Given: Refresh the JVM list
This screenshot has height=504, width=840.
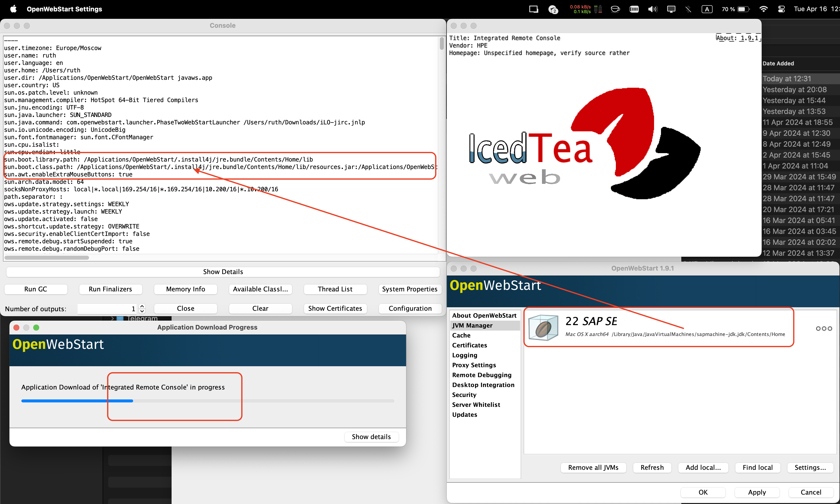Looking at the screenshot, I should (x=652, y=468).
